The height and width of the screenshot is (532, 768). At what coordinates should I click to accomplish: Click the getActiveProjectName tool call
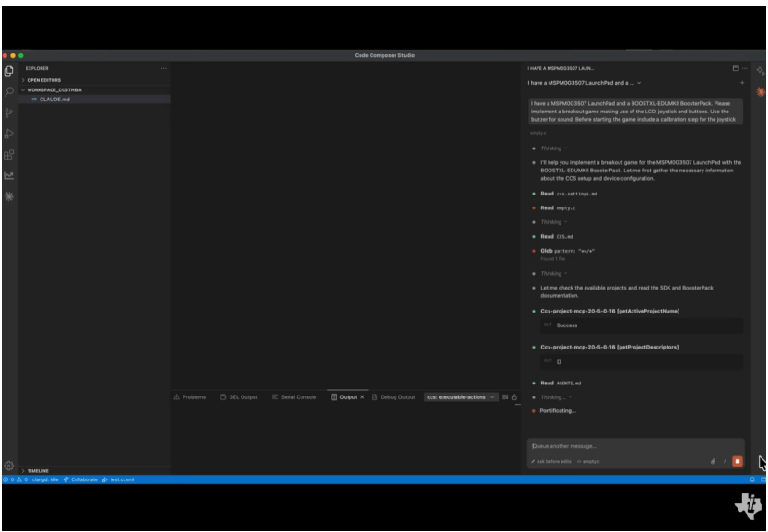pos(609,311)
